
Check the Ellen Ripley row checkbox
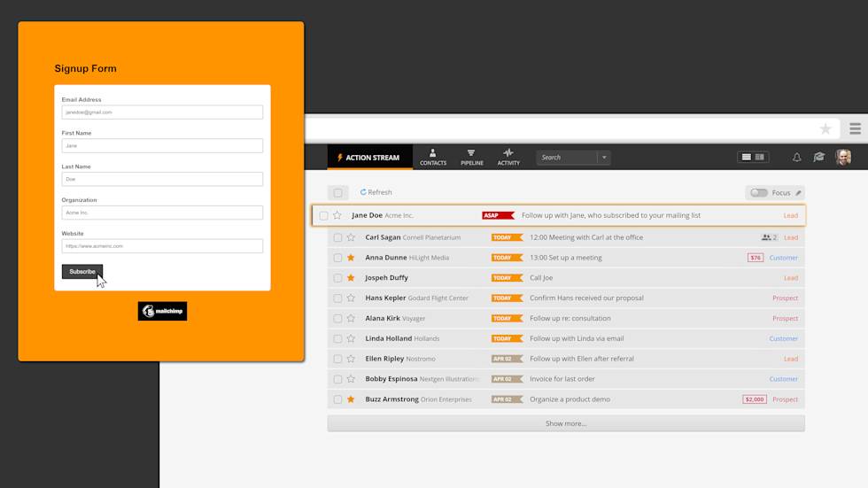(x=337, y=359)
